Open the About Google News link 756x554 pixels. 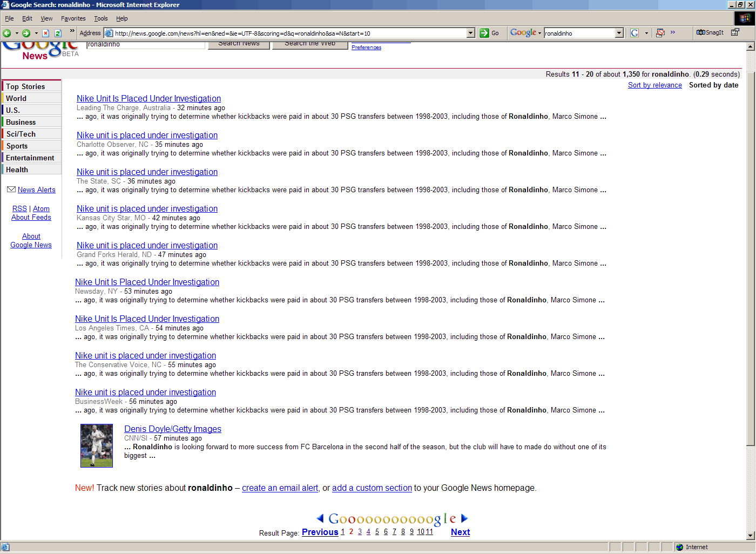[31, 240]
